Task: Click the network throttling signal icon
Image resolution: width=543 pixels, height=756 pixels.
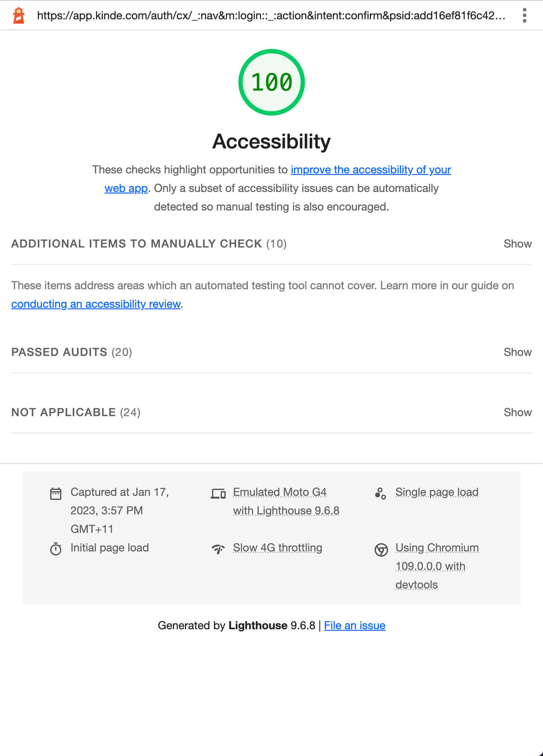Action: [x=218, y=549]
